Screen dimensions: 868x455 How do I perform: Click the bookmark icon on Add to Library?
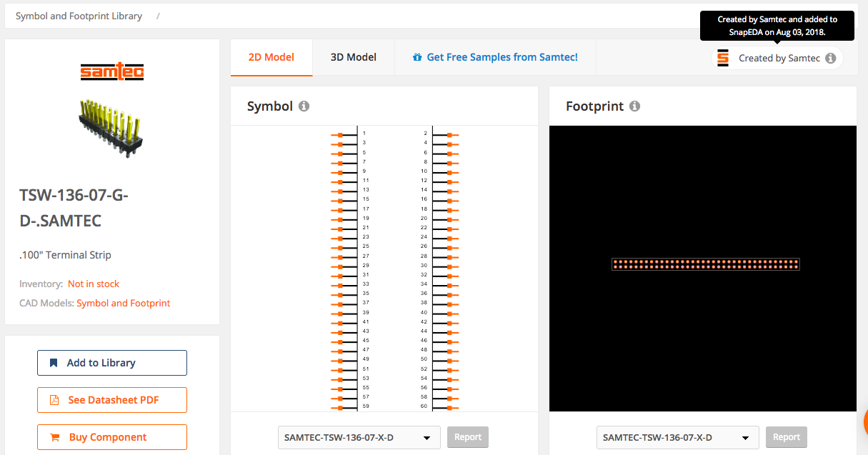click(54, 363)
